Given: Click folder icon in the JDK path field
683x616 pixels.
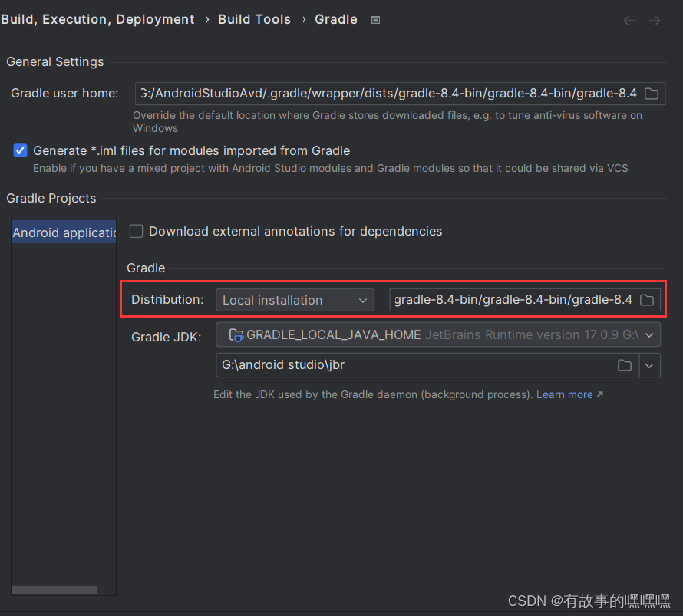Looking at the screenshot, I should (x=624, y=364).
